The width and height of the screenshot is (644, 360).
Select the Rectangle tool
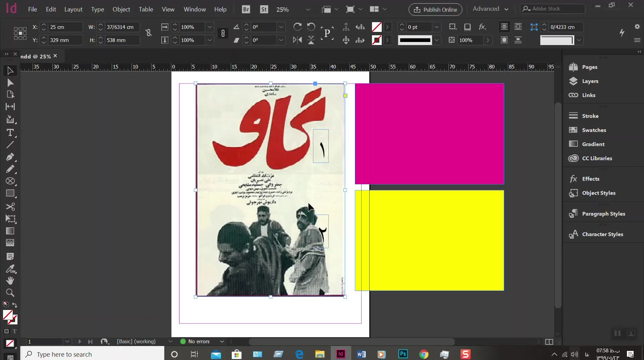click(10, 193)
